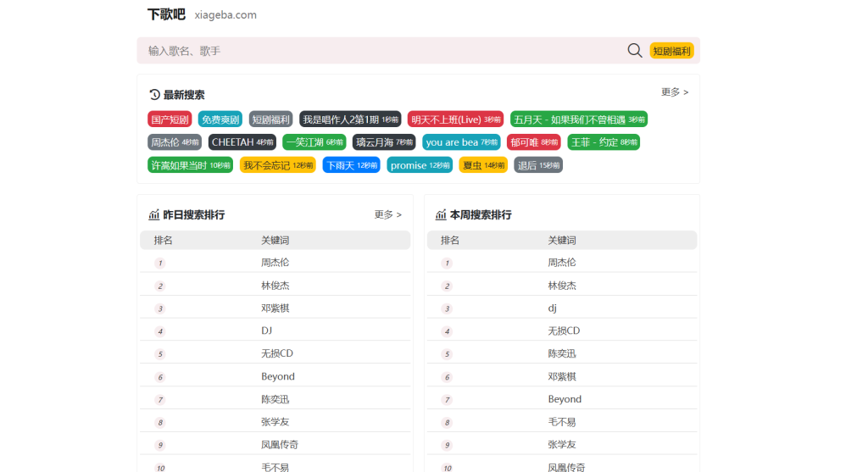
Task: Click the magnifying glass search icon
Action: click(x=634, y=51)
